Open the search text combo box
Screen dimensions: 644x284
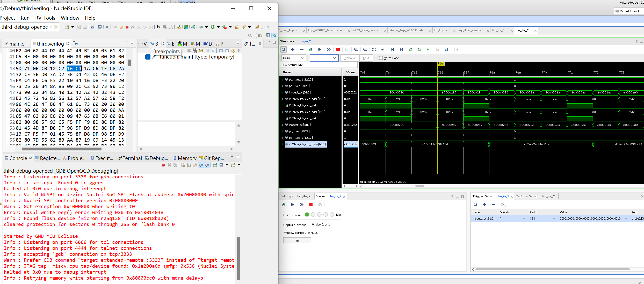[324, 58]
